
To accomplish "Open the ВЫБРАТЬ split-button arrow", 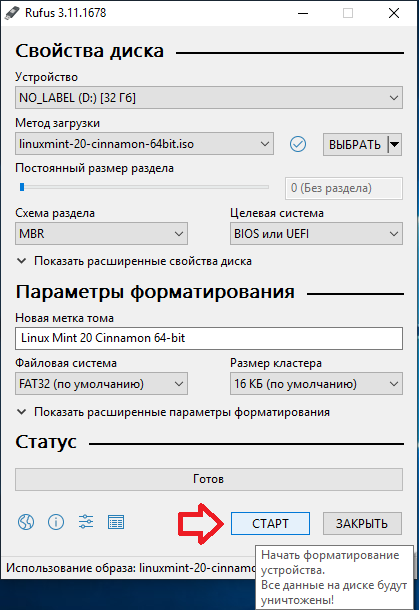I will [395, 145].
